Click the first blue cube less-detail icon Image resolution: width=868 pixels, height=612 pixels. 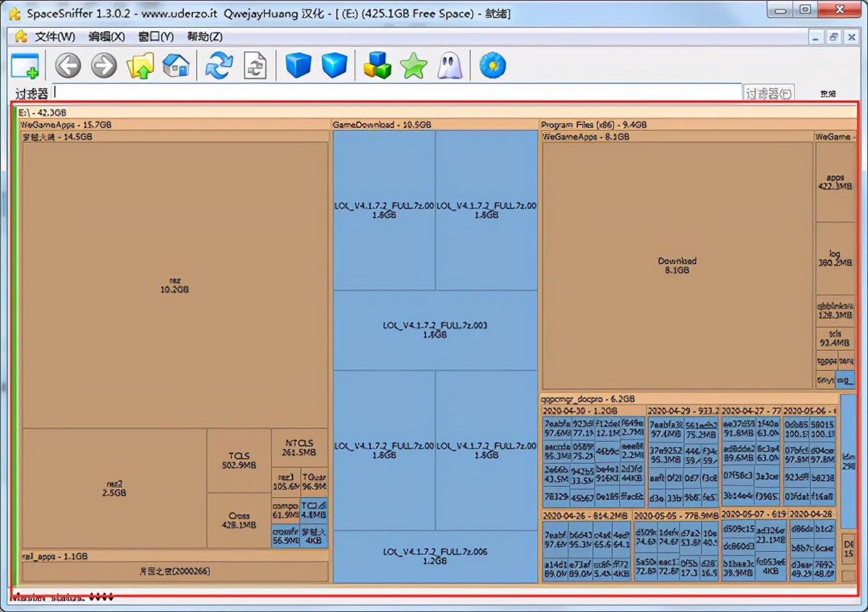pos(298,66)
